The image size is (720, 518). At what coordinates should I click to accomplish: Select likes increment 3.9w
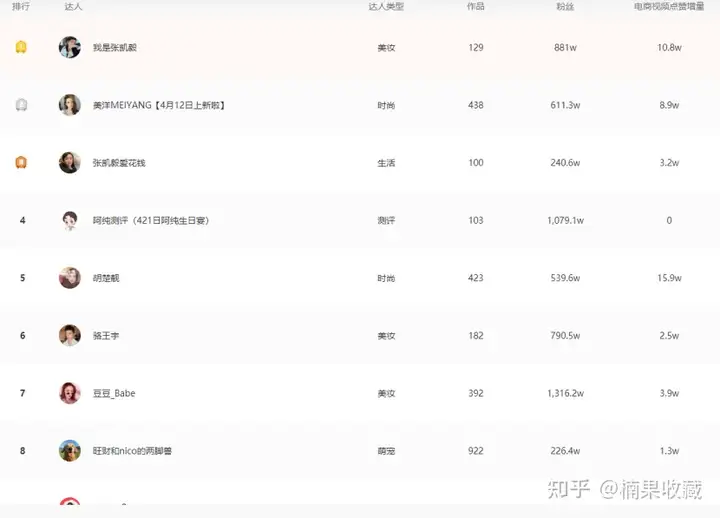click(669, 393)
